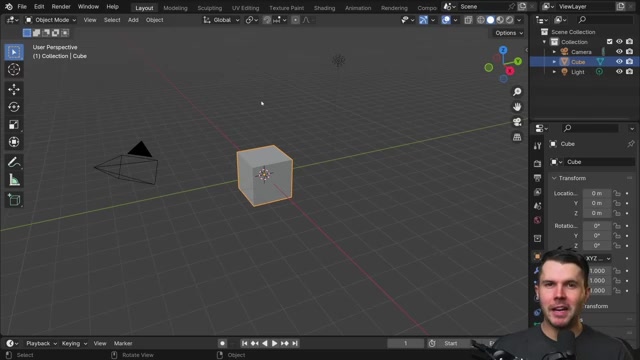Open the Global orientation dropdown
Image resolution: width=640 pixels, height=360 pixels.
click(x=221, y=20)
